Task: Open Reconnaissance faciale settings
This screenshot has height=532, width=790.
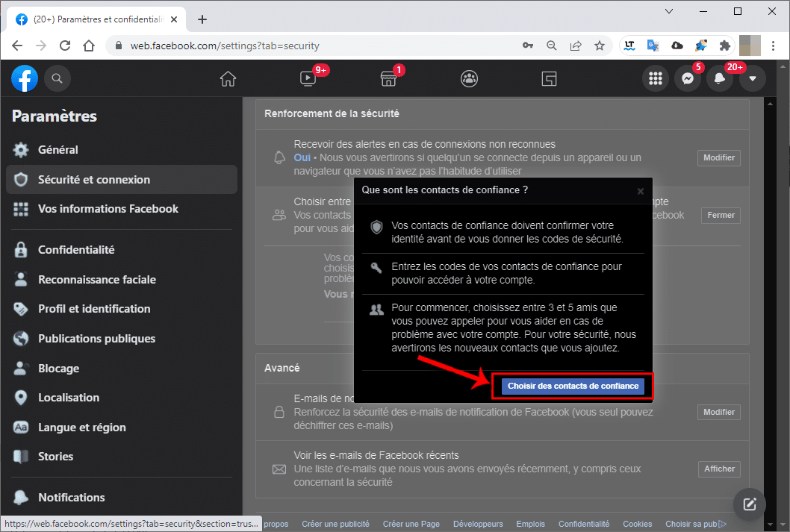Action: pyautogui.click(x=122, y=279)
